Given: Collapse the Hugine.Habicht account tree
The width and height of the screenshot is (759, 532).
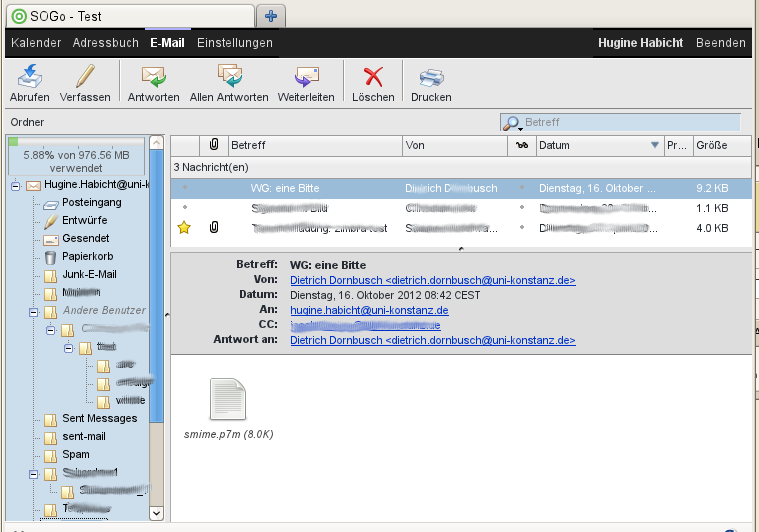Looking at the screenshot, I should [x=16, y=185].
